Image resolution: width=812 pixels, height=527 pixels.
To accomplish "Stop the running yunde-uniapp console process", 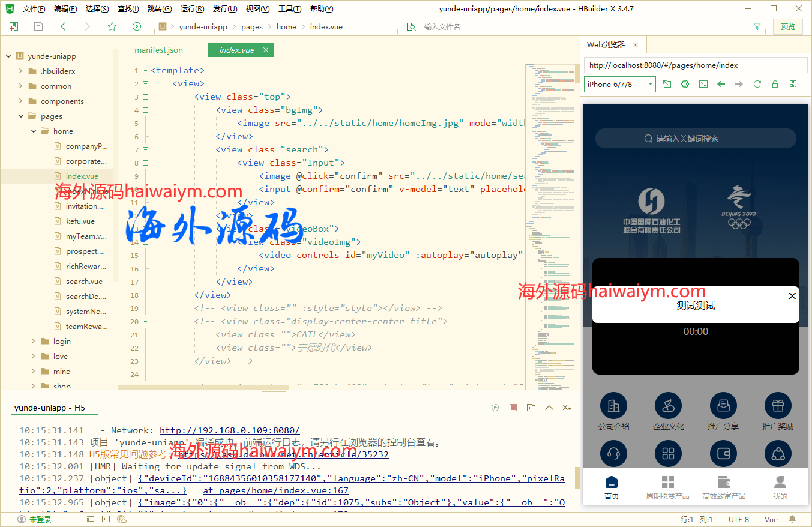I will 513,408.
